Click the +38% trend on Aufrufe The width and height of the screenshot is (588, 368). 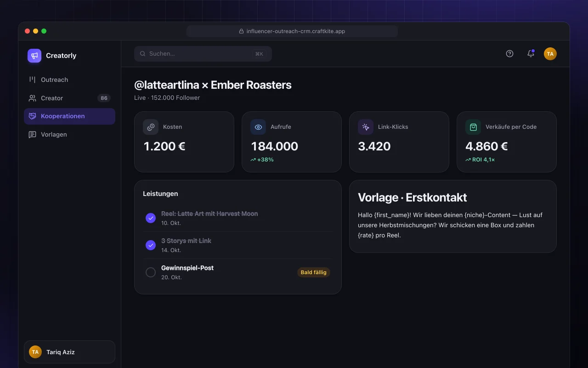point(262,160)
